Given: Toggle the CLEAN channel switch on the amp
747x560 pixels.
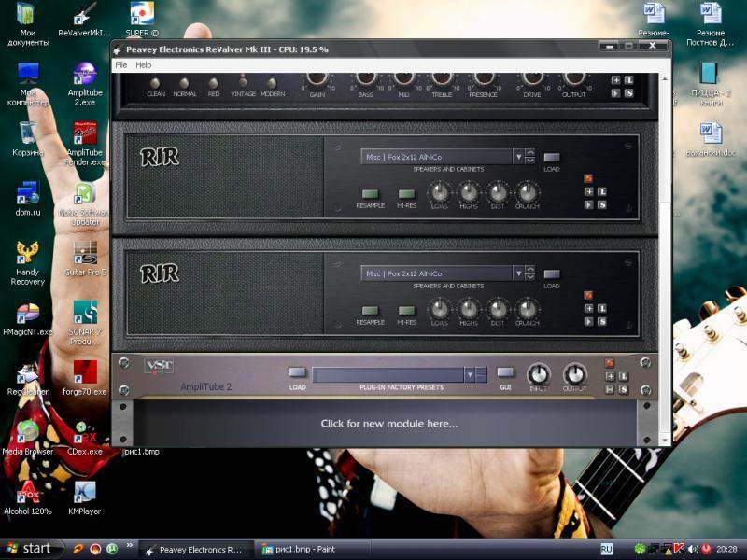Looking at the screenshot, I should pos(156,83).
